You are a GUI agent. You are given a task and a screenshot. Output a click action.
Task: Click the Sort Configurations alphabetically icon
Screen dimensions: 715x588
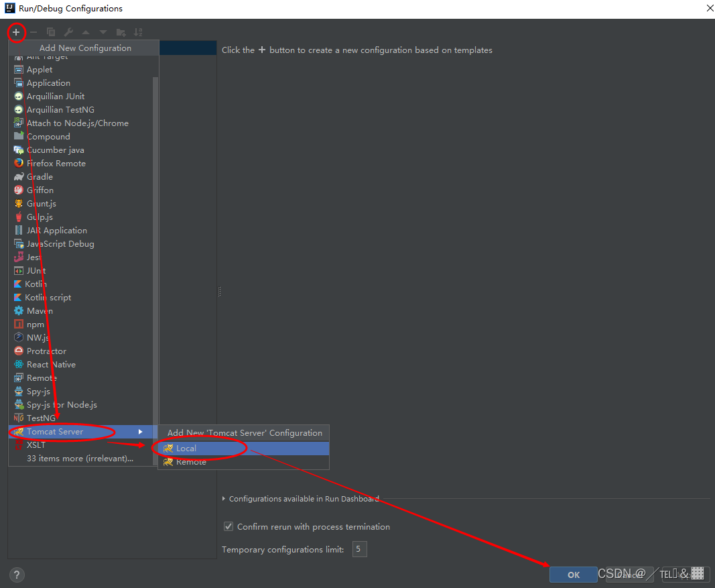point(139,32)
